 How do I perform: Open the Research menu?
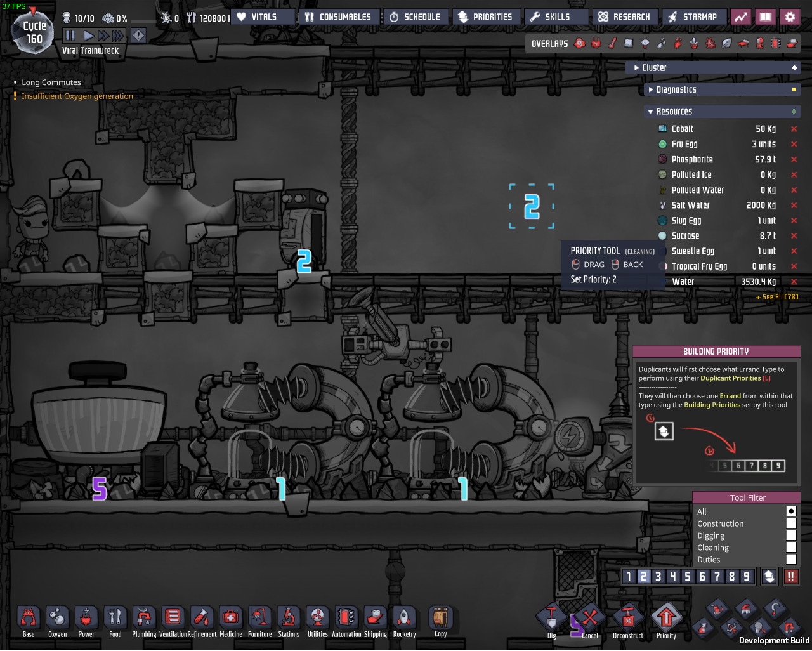(x=625, y=17)
